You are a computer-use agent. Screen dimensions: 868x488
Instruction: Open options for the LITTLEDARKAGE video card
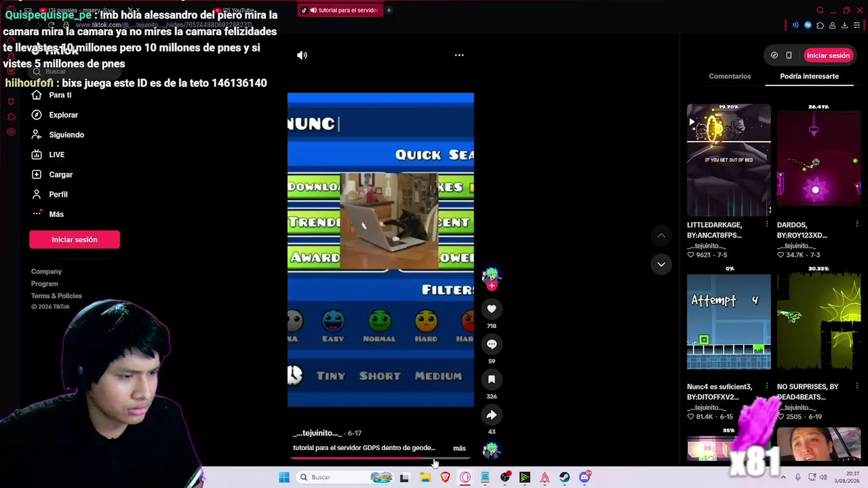767,224
